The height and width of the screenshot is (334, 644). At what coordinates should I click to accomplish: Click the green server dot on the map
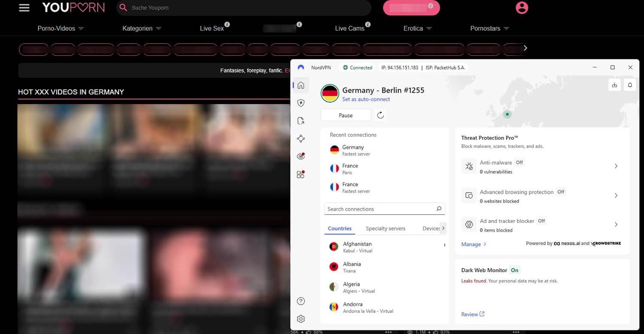pyautogui.click(x=507, y=114)
